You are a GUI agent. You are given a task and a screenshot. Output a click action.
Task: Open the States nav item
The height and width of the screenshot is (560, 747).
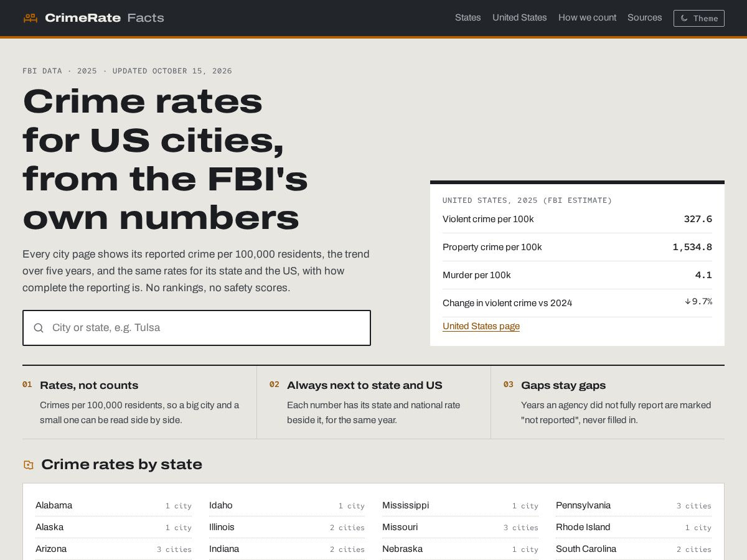468,17
